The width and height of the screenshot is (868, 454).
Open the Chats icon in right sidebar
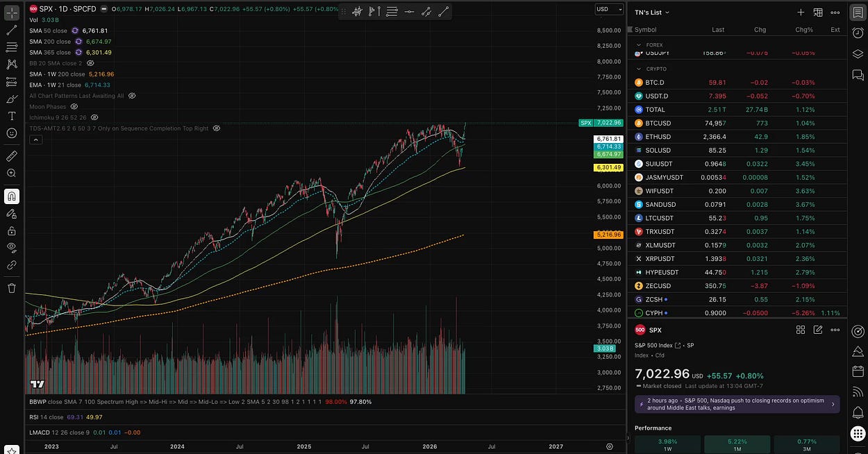tap(858, 75)
